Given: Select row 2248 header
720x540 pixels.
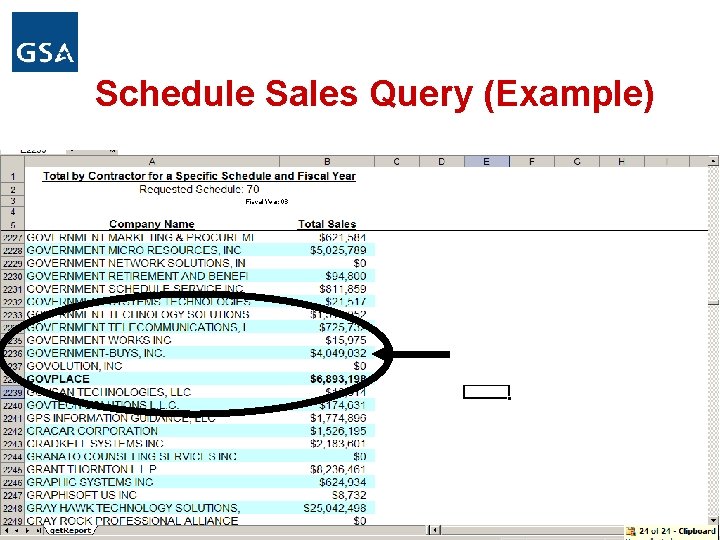Looking at the screenshot, I should pos(12,508).
